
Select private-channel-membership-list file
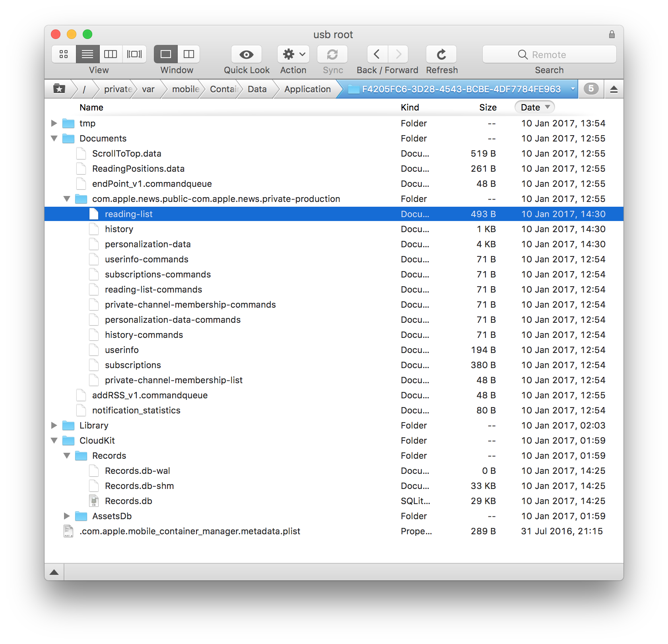(x=334, y=380)
